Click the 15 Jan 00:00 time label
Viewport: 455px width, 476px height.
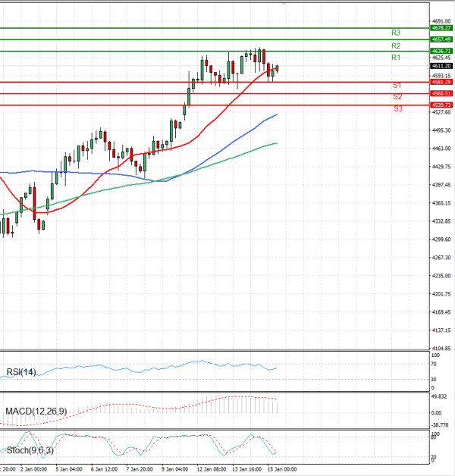coord(281,470)
